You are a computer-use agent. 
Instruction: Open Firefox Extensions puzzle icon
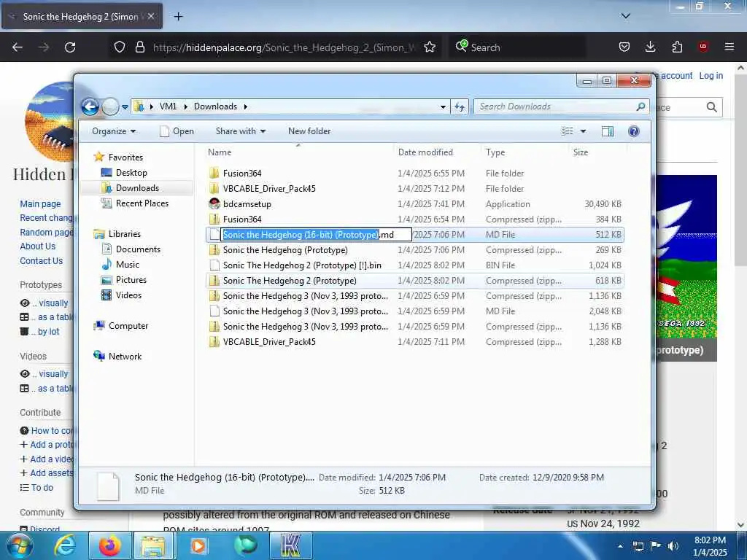[677, 47]
